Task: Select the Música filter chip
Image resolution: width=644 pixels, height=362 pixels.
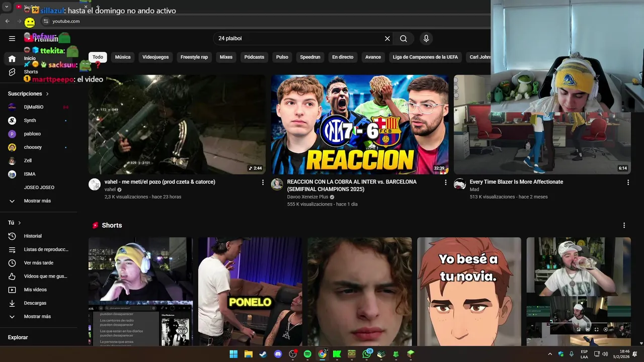Action: coord(123,57)
